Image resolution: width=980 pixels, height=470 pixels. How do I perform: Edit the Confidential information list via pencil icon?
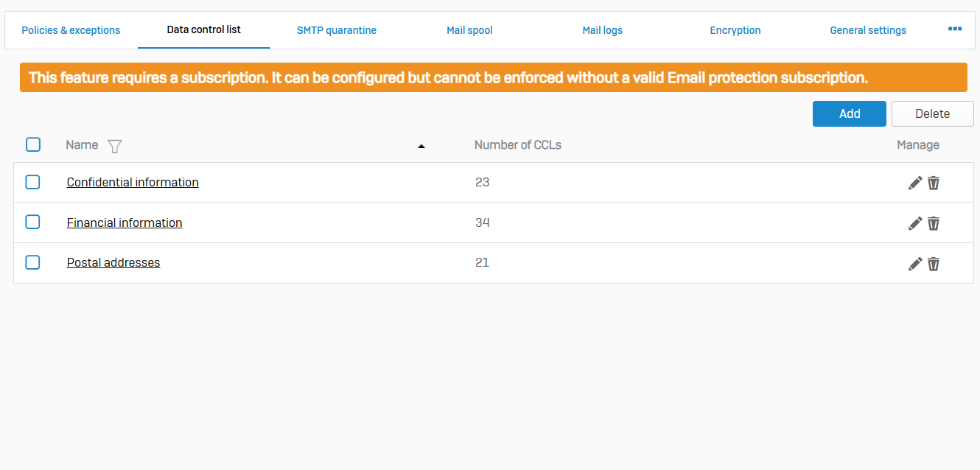coord(915,183)
